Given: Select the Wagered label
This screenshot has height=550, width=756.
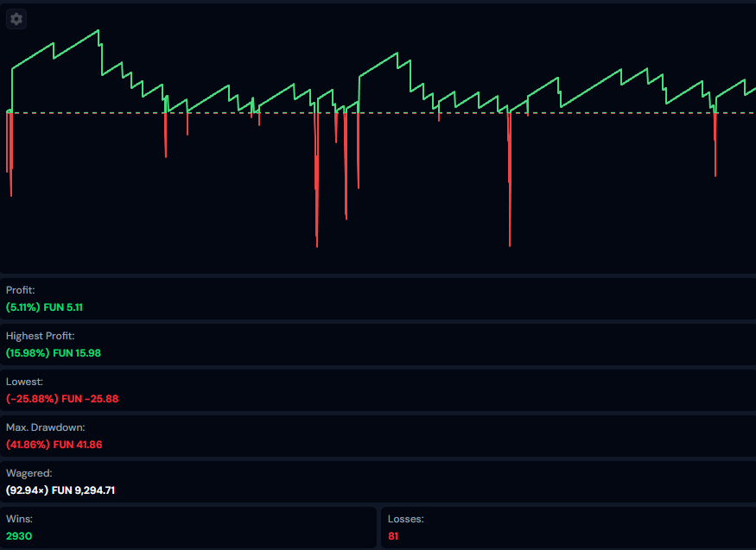Looking at the screenshot, I should tap(29, 473).
